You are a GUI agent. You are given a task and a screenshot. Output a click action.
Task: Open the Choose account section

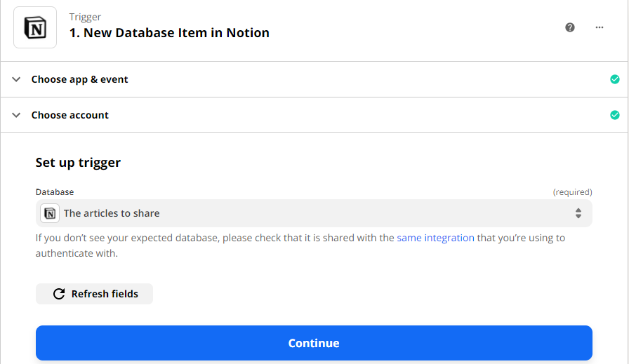[x=314, y=115]
